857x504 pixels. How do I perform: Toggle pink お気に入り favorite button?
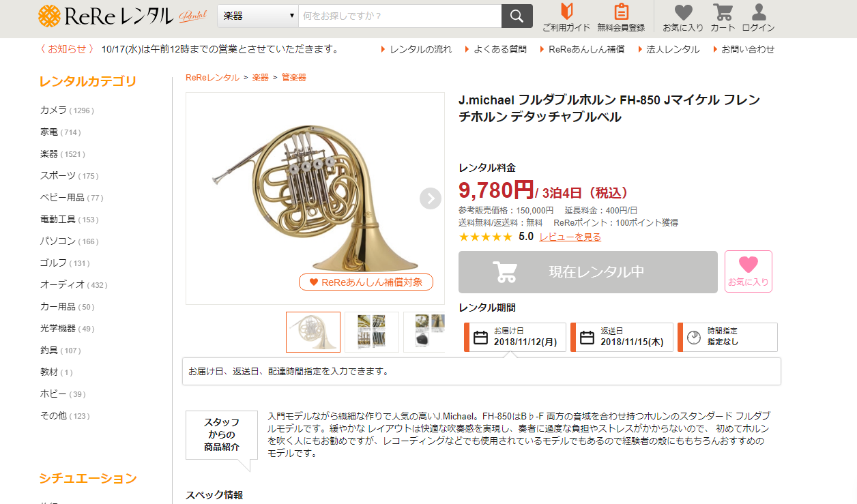click(749, 271)
